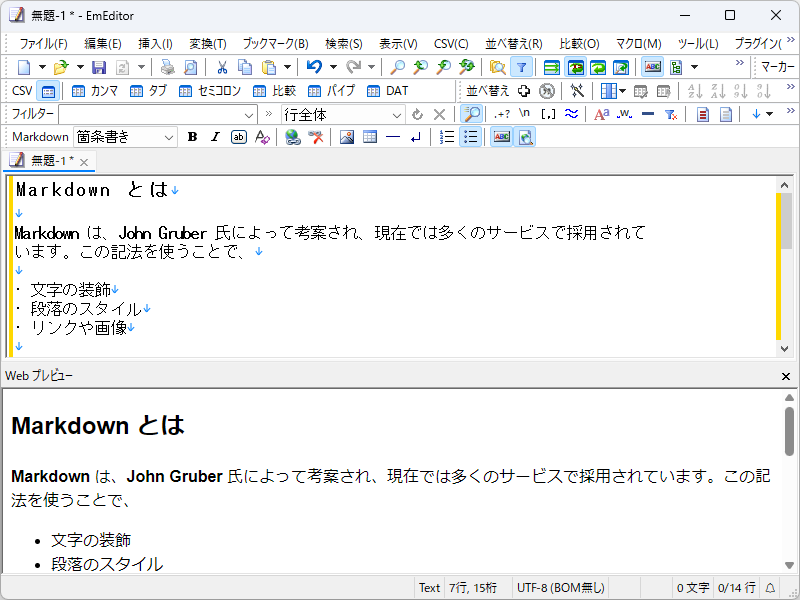This screenshot has width=800, height=600.
Task: Open the filter search magnifier icon
Action: click(470, 114)
